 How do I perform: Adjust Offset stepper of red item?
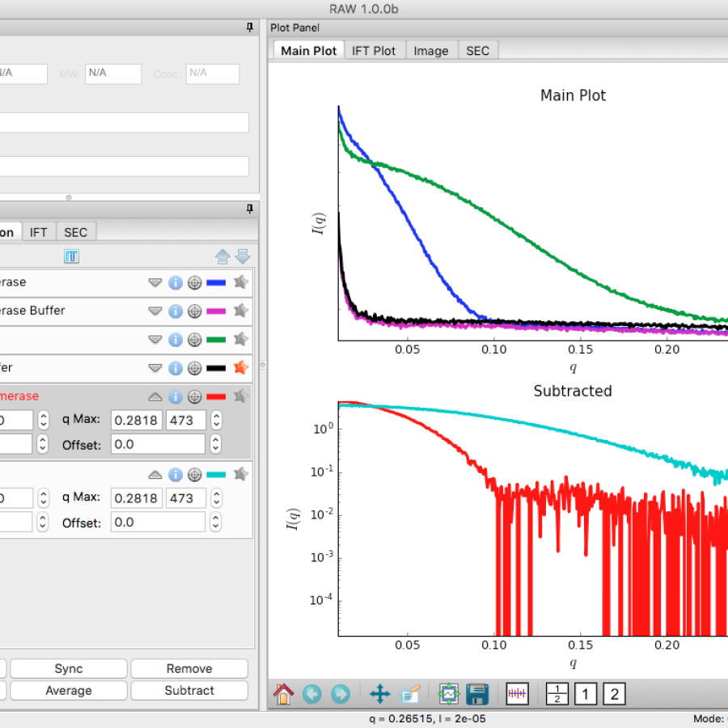[x=215, y=444]
